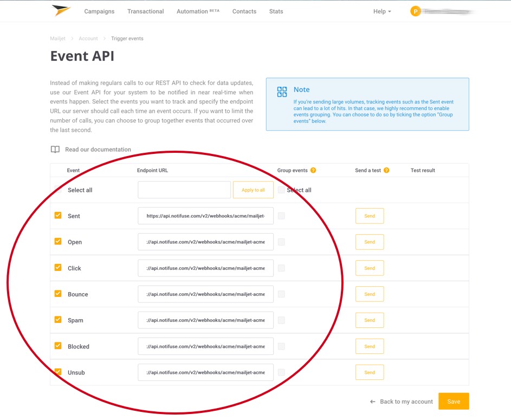Click the Mailjet paper plane logo
Screen dimensions: 511x420
[x=61, y=10]
